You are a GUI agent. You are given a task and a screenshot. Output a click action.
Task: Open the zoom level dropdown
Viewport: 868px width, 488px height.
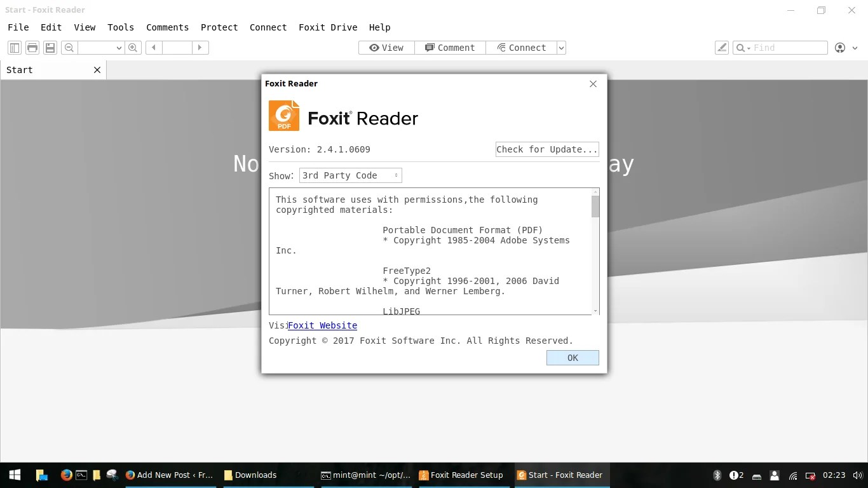tap(119, 48)
